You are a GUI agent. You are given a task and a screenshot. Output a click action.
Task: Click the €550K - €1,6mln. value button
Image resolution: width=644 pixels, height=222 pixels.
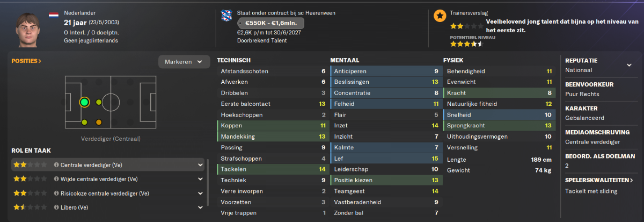[272, 23]
